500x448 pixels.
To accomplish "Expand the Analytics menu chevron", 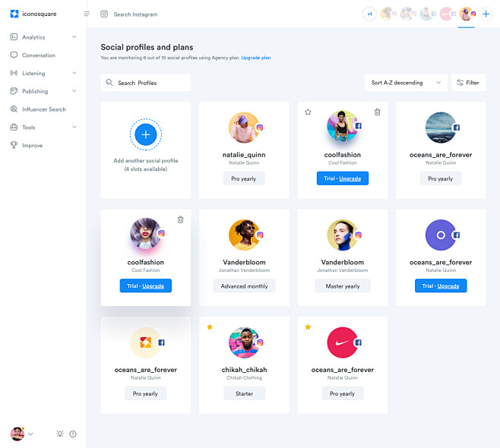I will (x=74, y=37).
